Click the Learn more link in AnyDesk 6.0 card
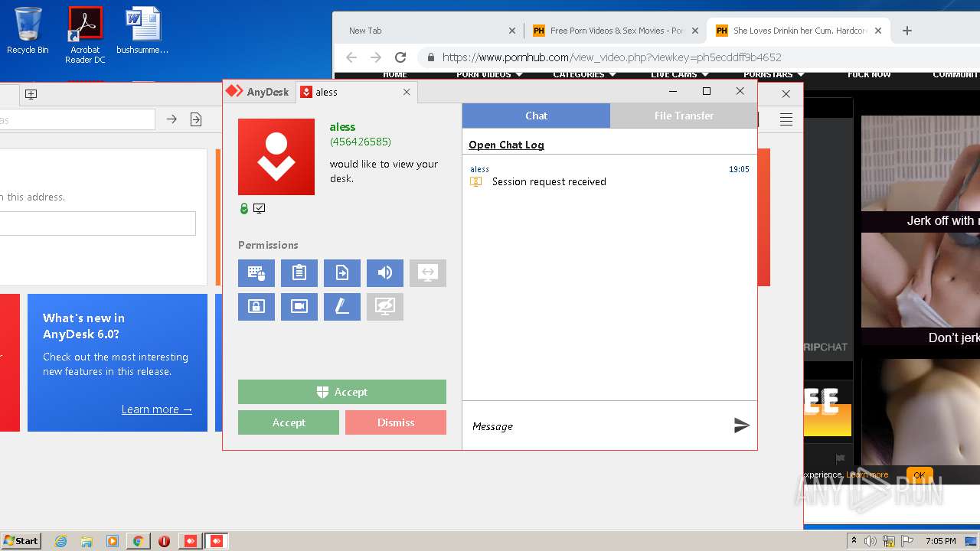The image size is (980, 551). [157, 409]
